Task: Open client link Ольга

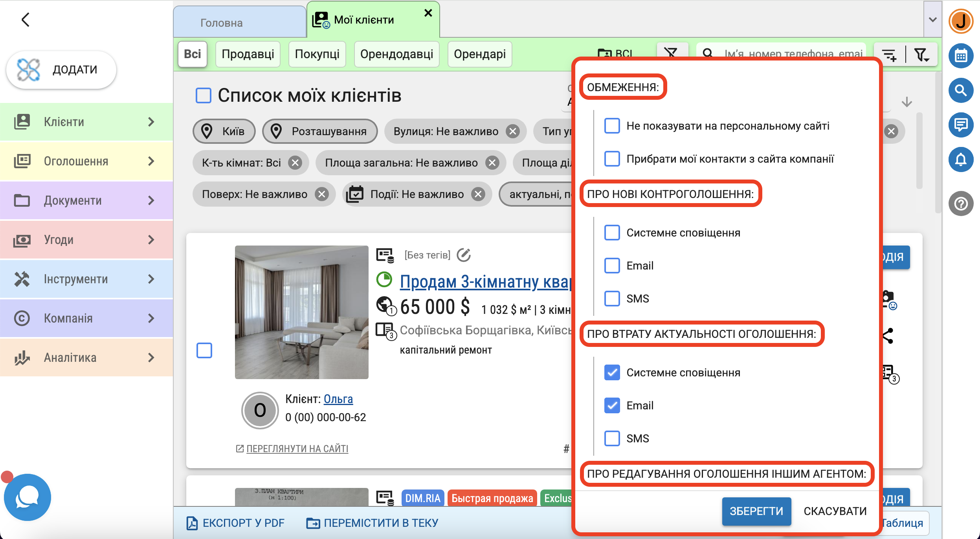Action: click(338, 399)
